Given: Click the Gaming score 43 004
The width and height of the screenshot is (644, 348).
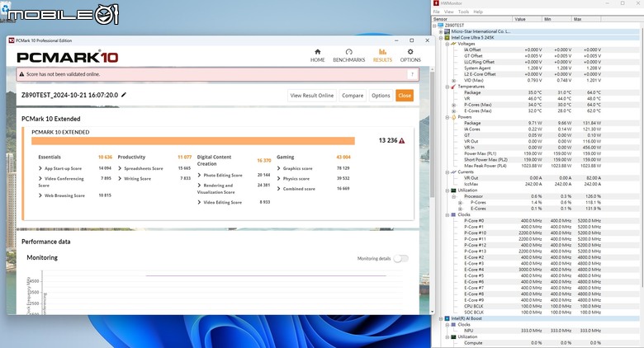Looking at the screenshot, I should click(343, 158).
